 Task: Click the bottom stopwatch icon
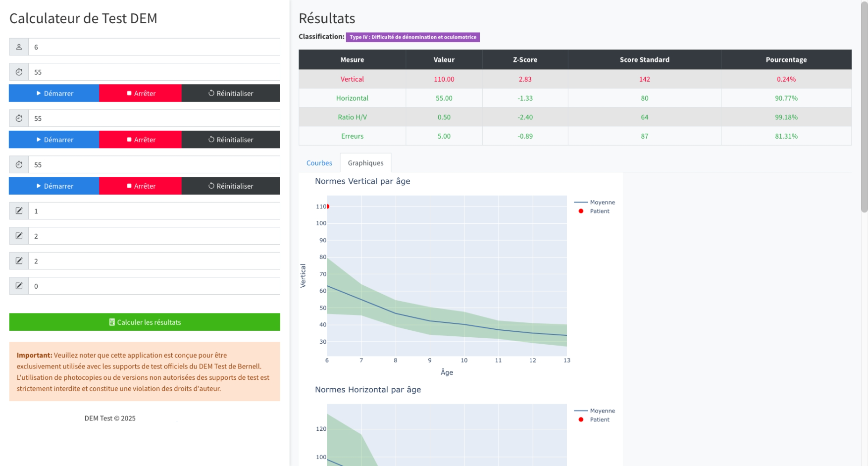[19, 164]
